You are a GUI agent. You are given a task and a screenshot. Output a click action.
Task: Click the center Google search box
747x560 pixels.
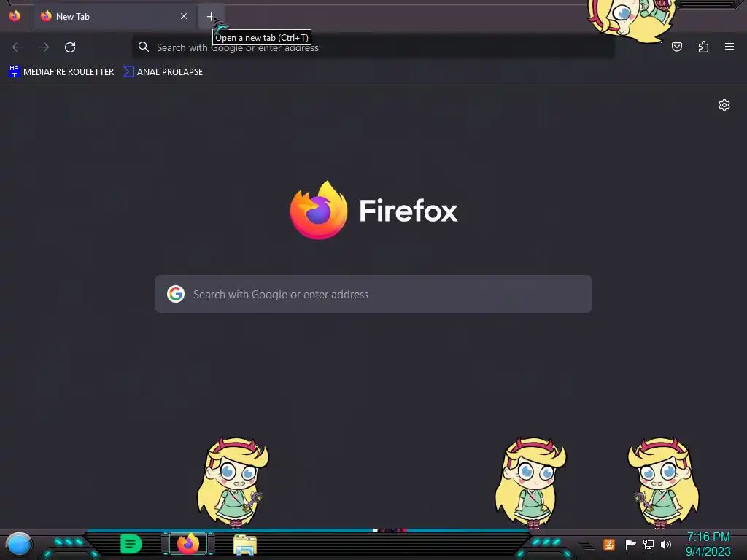(373, 294)
